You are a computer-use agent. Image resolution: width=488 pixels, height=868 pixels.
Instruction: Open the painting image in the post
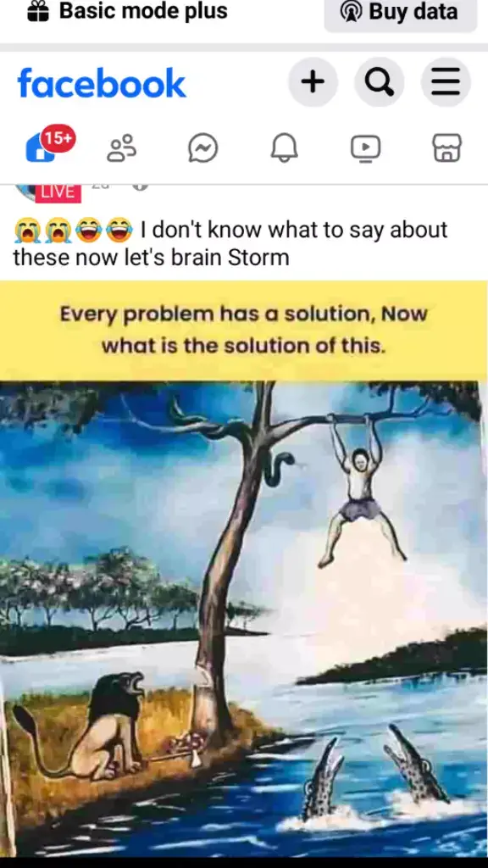[x=243, y=619]
